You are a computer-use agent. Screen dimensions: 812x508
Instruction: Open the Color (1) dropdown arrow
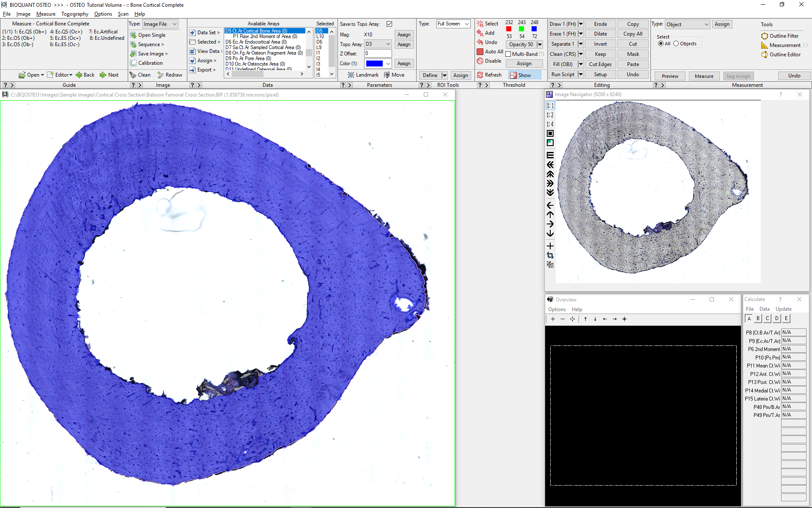click(x=388, y=63)
